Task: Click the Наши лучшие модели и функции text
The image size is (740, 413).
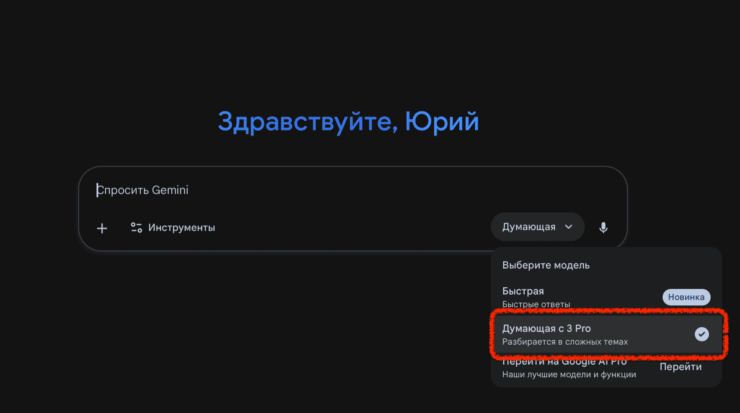Action: tap(569, 375)
